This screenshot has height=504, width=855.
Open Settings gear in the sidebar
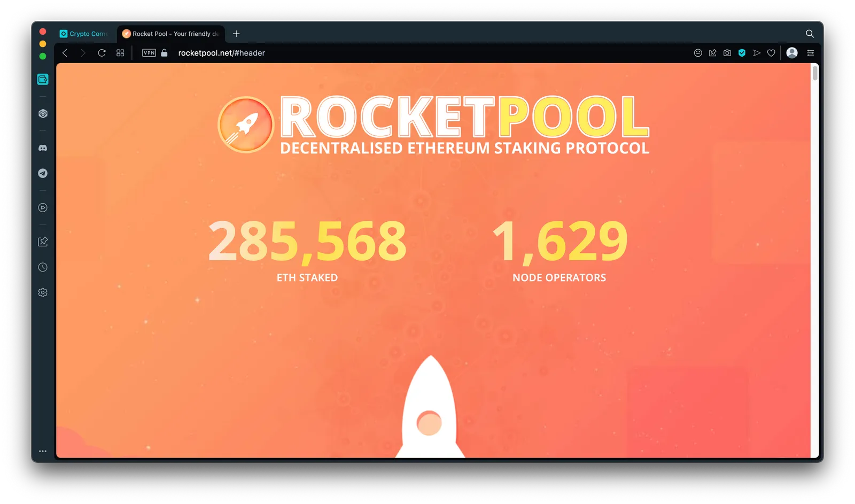tap(43, 292)
